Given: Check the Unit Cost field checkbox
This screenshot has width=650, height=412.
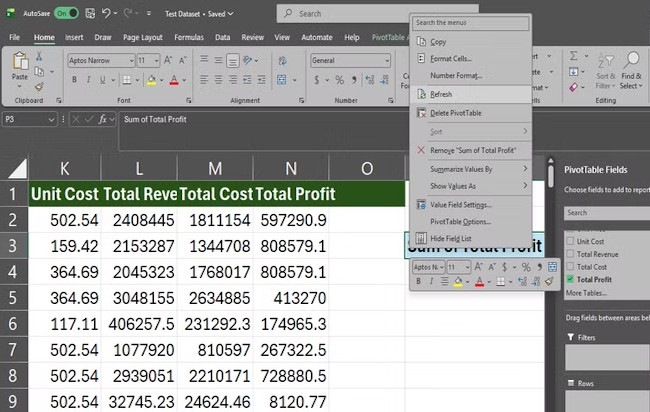Looking at the screenshot, I should click(x=570, y=241).
